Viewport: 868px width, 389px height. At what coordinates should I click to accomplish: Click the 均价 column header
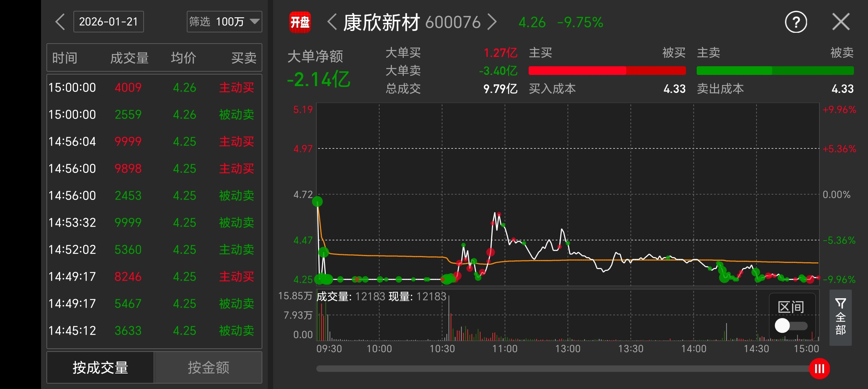point(184,58)
